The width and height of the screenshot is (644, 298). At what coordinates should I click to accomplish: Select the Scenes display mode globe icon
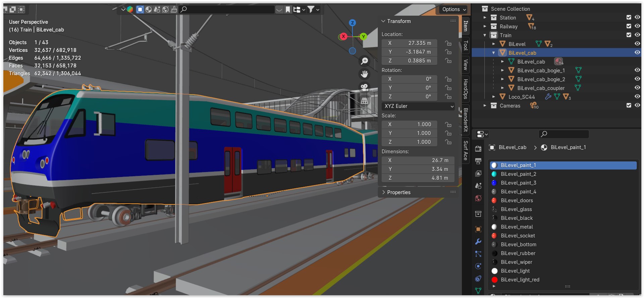coord(165,9)
